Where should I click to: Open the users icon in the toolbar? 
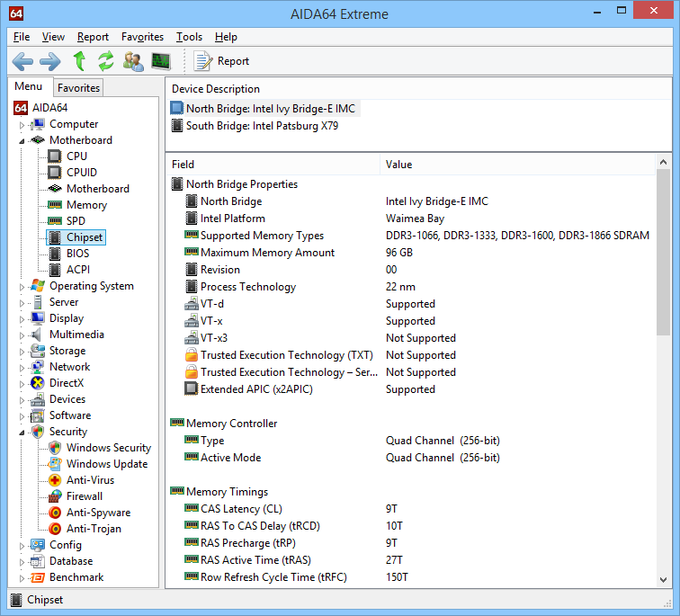133,61
